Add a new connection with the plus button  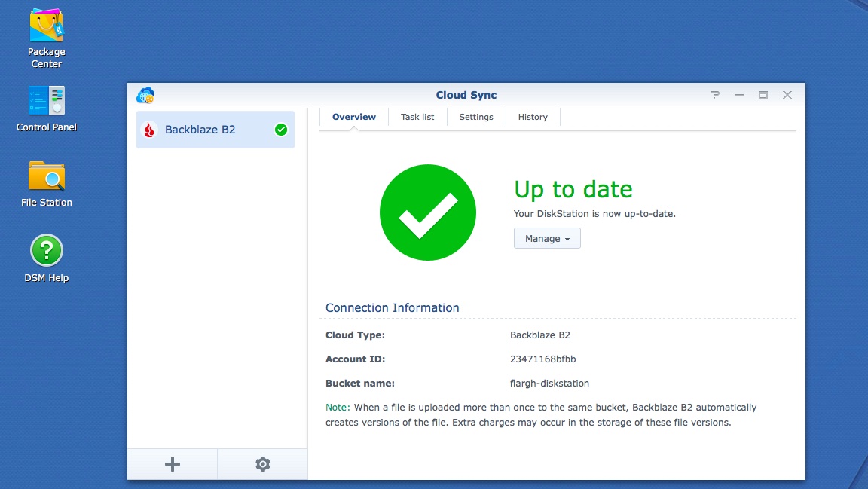172,464
